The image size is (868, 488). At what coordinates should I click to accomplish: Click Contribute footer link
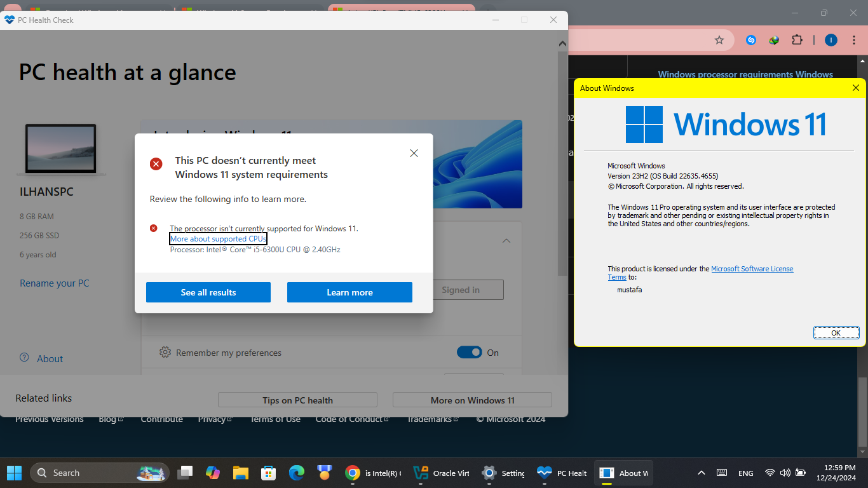(162, 419)
